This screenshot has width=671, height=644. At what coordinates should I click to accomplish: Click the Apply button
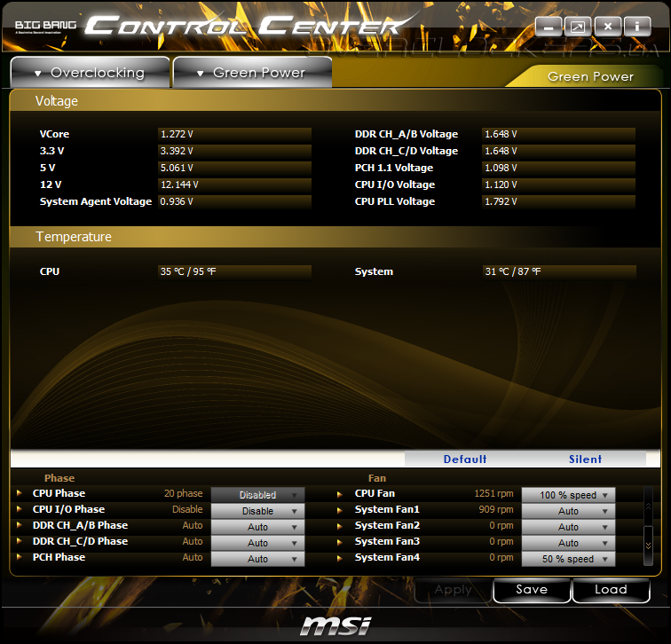coord(453,590)
